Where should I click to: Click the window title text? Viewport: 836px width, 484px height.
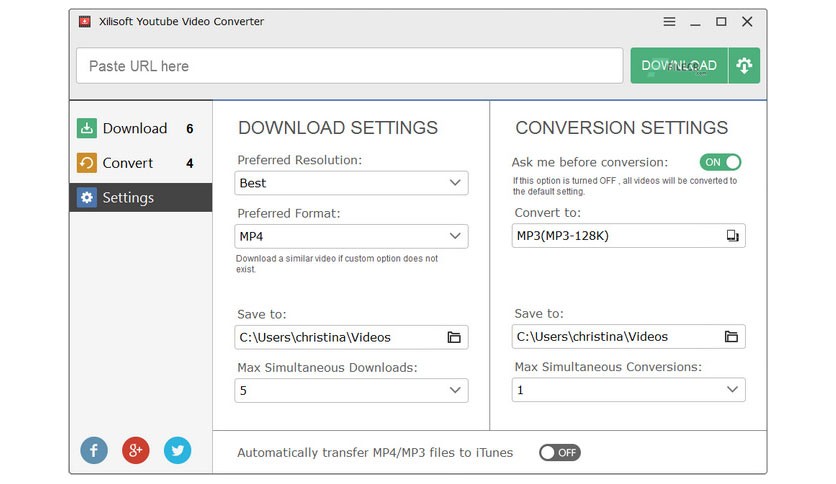tap(181, 21)
